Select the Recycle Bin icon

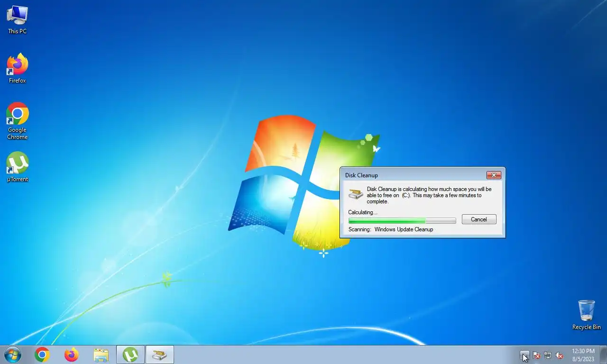tap(587, 315)
